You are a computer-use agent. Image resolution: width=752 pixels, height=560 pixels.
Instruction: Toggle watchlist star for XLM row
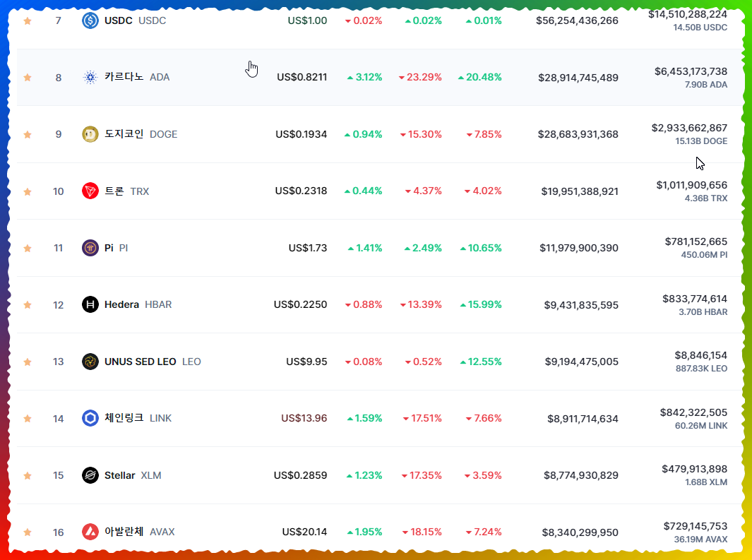tap(28, 475)
